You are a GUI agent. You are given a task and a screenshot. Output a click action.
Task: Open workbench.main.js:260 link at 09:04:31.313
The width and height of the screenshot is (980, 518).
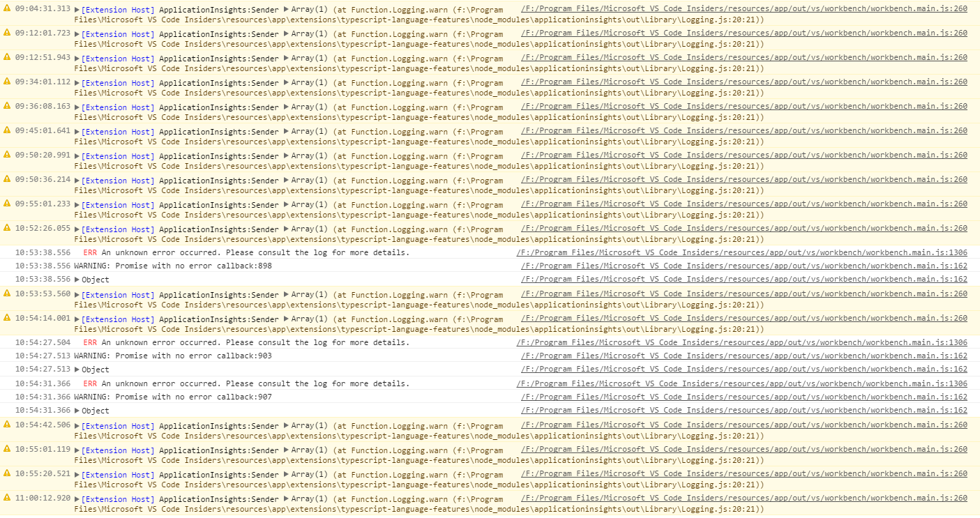tap(744, 8)
